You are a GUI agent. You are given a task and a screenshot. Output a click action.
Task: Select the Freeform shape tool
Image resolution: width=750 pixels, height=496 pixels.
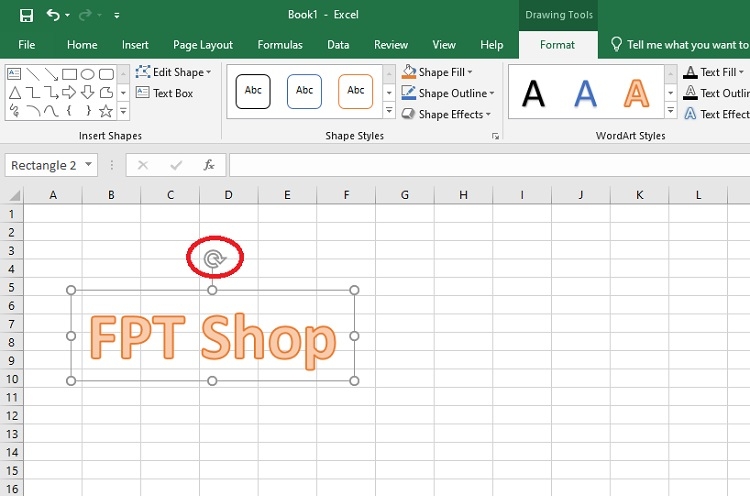point(106,92)
